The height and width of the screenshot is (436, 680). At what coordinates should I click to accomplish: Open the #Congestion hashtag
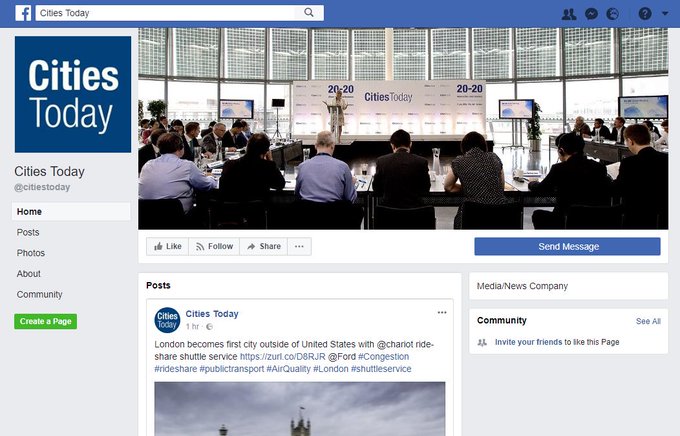point(383,357)
